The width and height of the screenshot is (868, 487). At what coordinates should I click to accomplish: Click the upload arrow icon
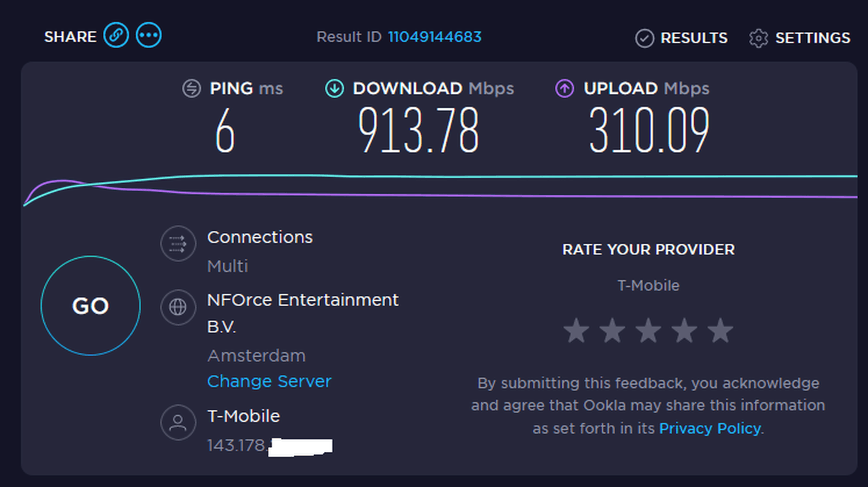point(564,89)
